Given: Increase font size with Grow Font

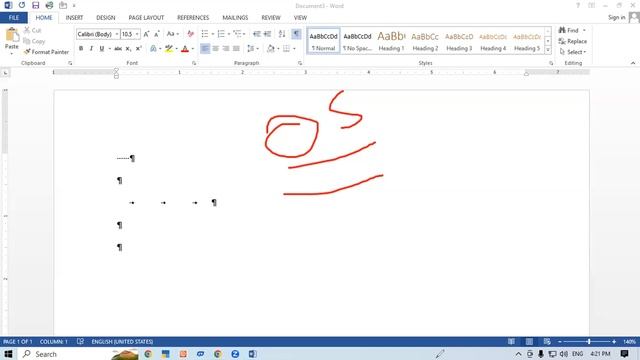Looking at the screenshot, I should [146, 34].
